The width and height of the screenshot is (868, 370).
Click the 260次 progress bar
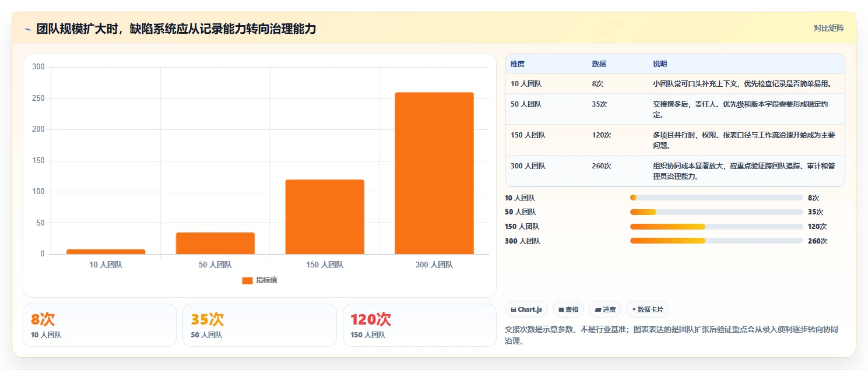[716, 241]
